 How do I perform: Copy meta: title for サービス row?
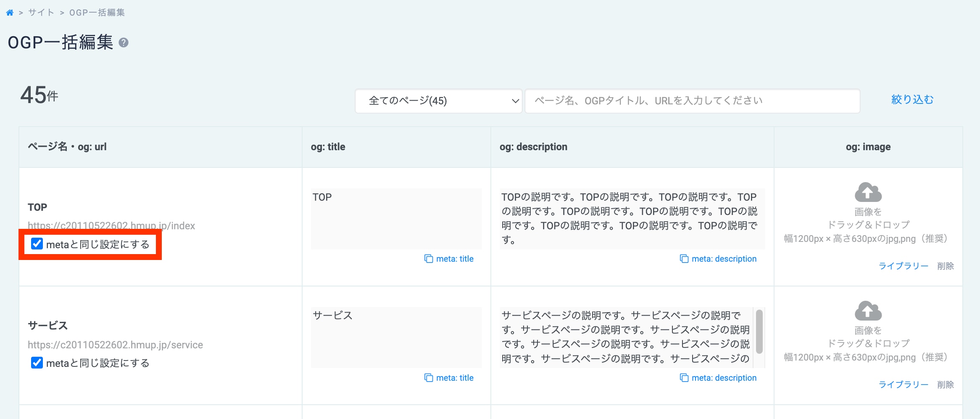[x=455, y=378]
